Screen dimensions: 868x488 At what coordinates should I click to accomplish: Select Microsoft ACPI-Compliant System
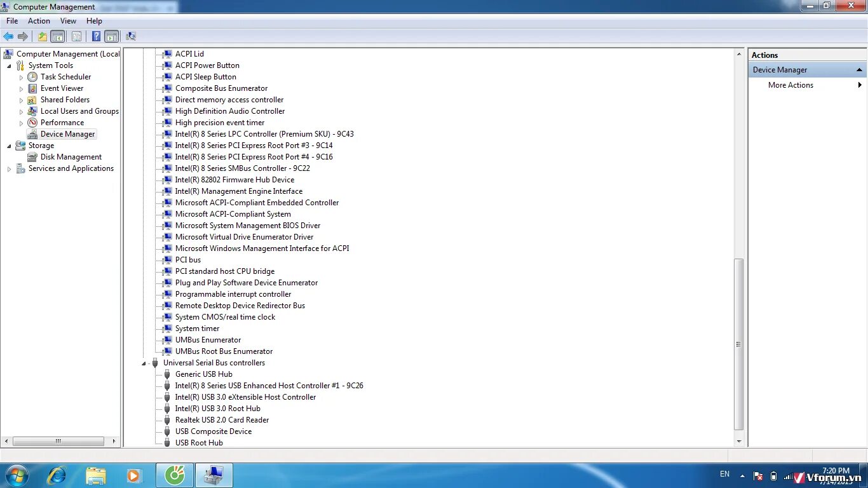tap(233, 214)
